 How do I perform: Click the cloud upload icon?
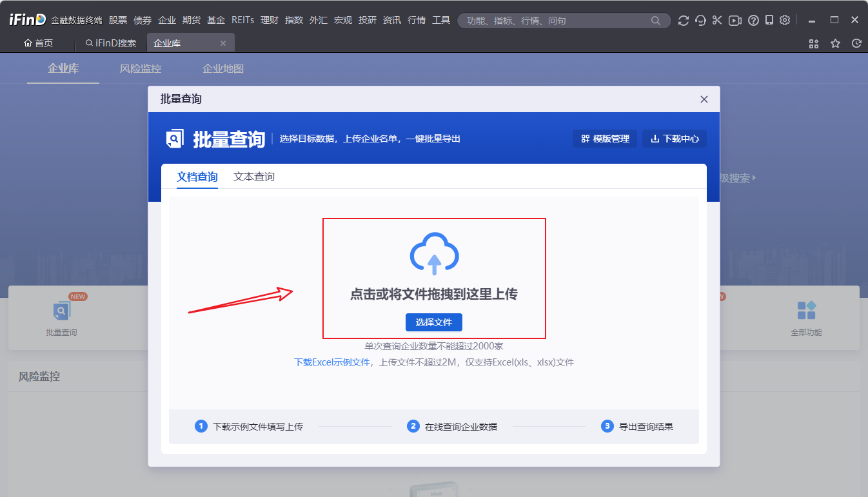pyautogui.click(x=434, y=253)
